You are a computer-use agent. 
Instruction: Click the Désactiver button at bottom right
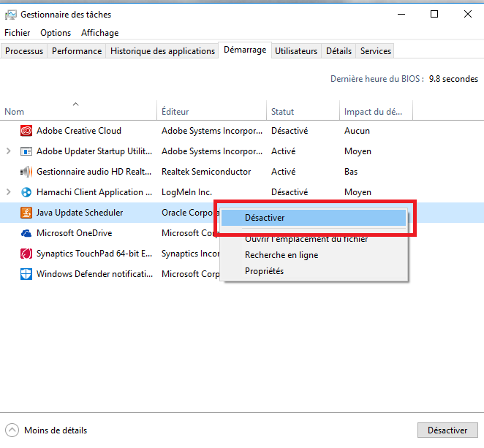(x=447, y=430)
